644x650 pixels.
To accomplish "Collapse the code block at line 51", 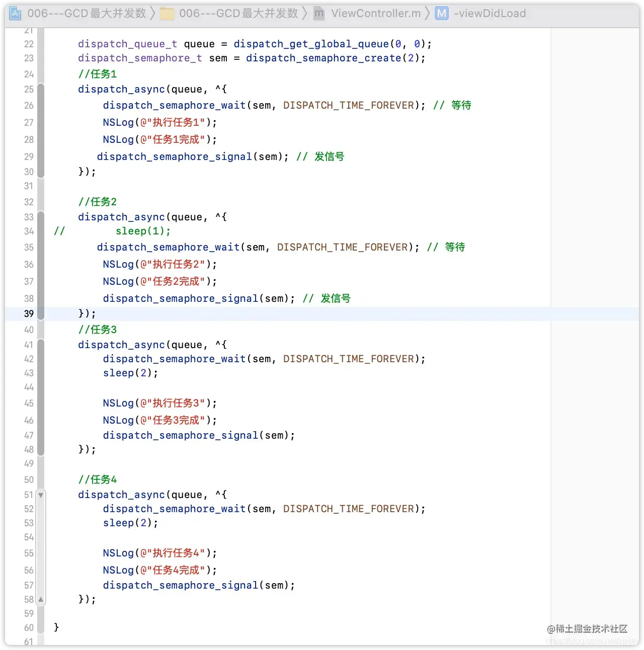I will tap(41, 495).
